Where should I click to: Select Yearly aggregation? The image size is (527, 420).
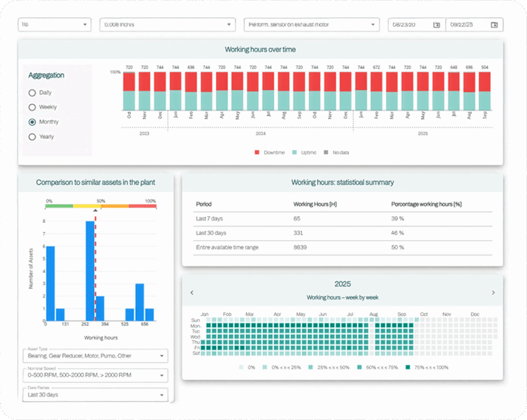coord(32,137)
